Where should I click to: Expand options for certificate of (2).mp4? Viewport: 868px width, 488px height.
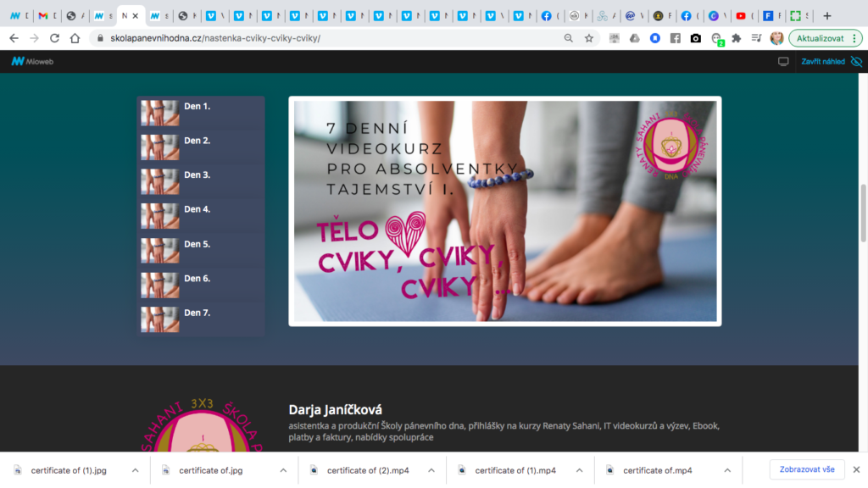click(x=431, y=470)
